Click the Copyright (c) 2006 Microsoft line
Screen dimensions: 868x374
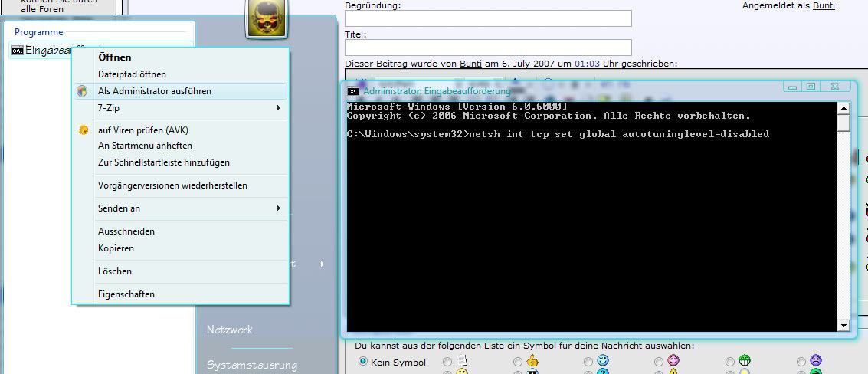point(549,116)
